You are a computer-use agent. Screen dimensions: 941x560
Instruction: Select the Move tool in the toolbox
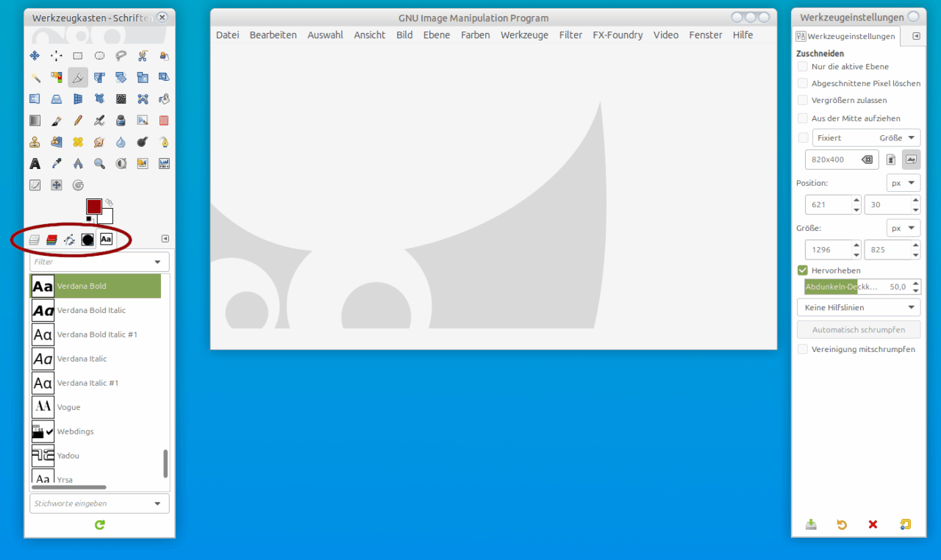click(35, 56)
